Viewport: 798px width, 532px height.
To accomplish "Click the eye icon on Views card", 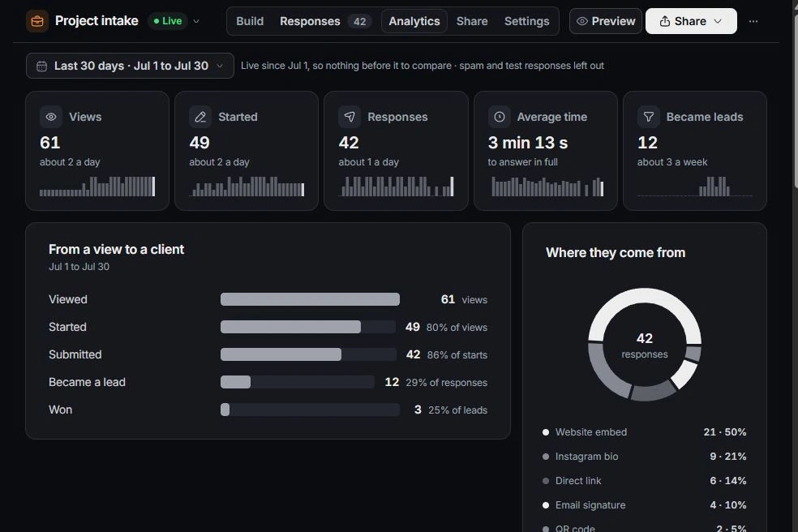I will click(x=51, y=117).
